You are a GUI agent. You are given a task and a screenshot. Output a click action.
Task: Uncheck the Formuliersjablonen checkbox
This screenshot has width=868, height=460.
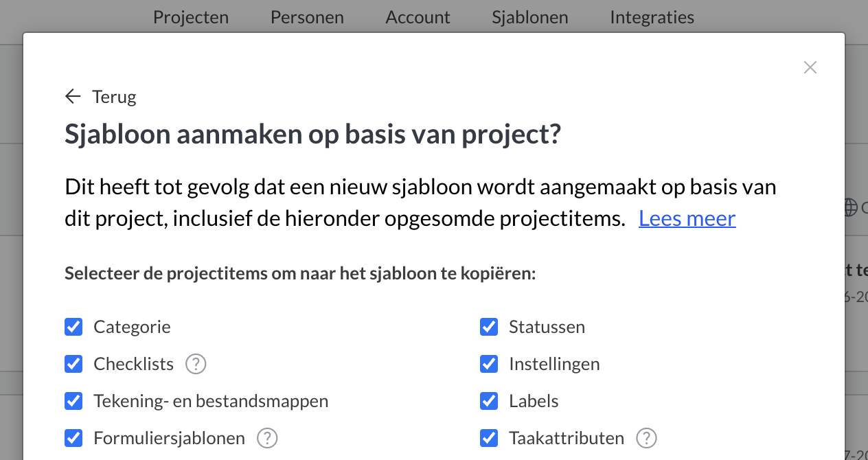coord(73,438)
